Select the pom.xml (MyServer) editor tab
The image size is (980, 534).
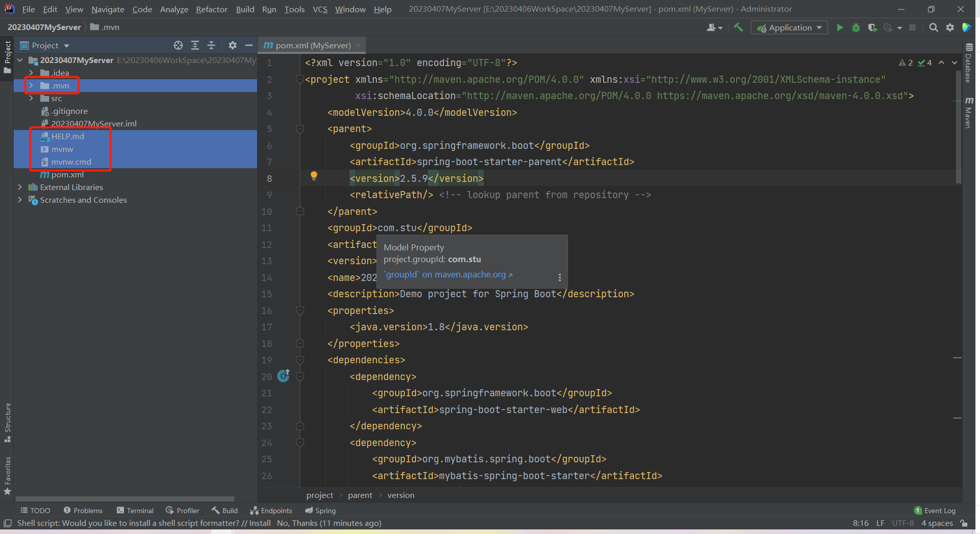312,46
